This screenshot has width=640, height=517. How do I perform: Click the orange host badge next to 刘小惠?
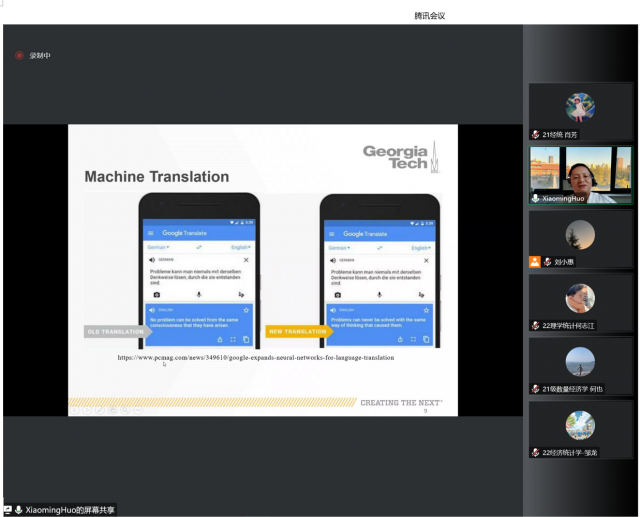click(x=535, y=262)
